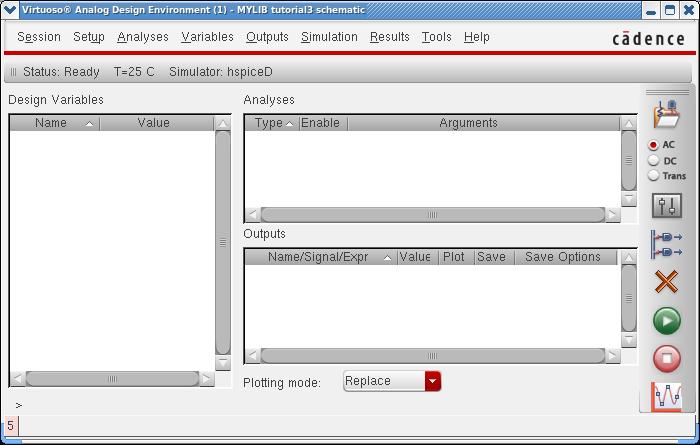Click Design Variables scroll up arrow
The height and width of the screenshot is (445, 700).
click(x=223, y=123)
